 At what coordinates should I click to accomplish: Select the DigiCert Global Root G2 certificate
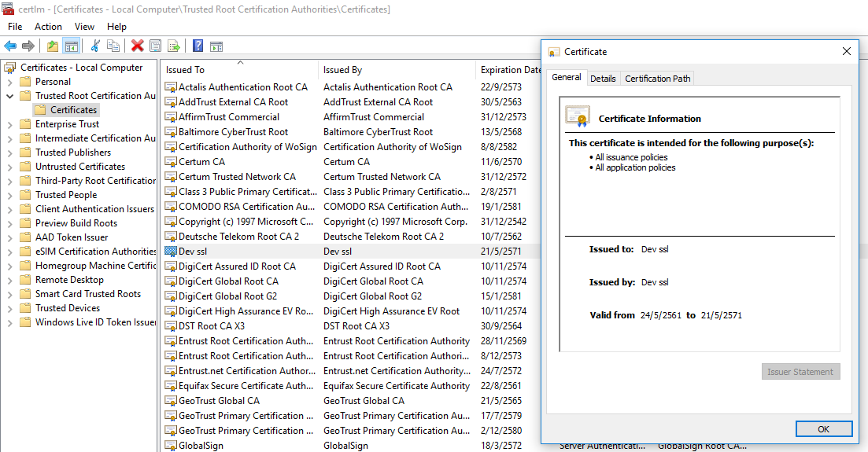pyautogui.click(x=227, y=296)
